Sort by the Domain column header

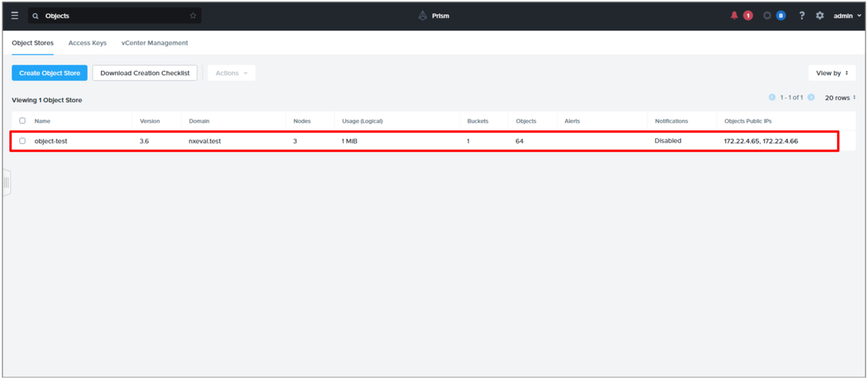[x=199, y=121]
